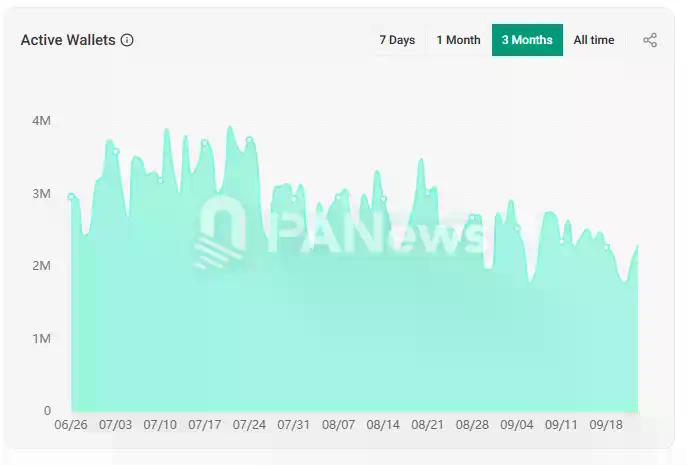Screen dimensions: 687x465
Task: Click the data point marker above 07/24
Action: click(249, 140)
